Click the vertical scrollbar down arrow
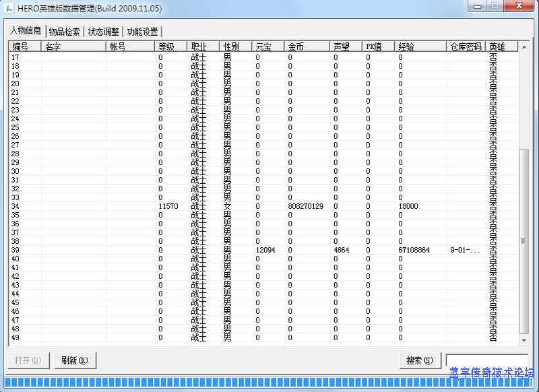539x392 pixels. 525,340
